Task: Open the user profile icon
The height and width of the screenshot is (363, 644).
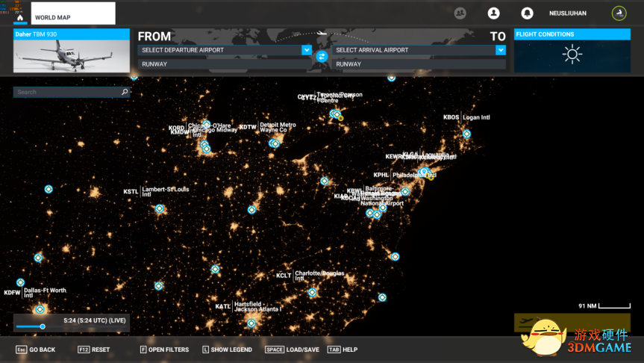Action: pos(494,13)
